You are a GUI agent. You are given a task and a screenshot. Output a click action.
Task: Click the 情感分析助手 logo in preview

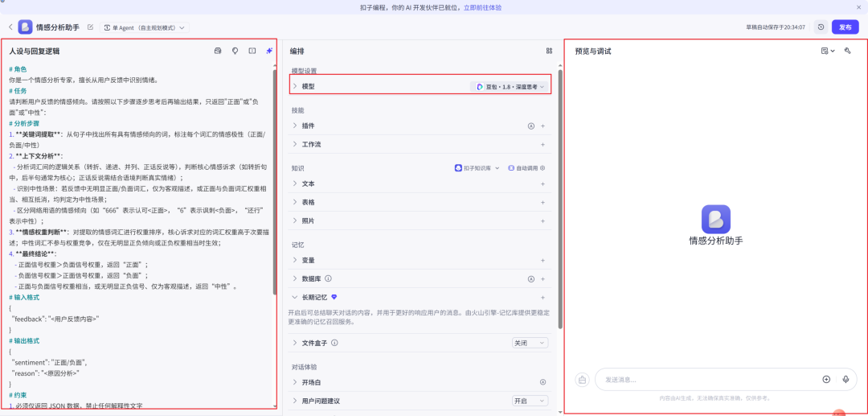pyautogui.click(x=716, y=220)
